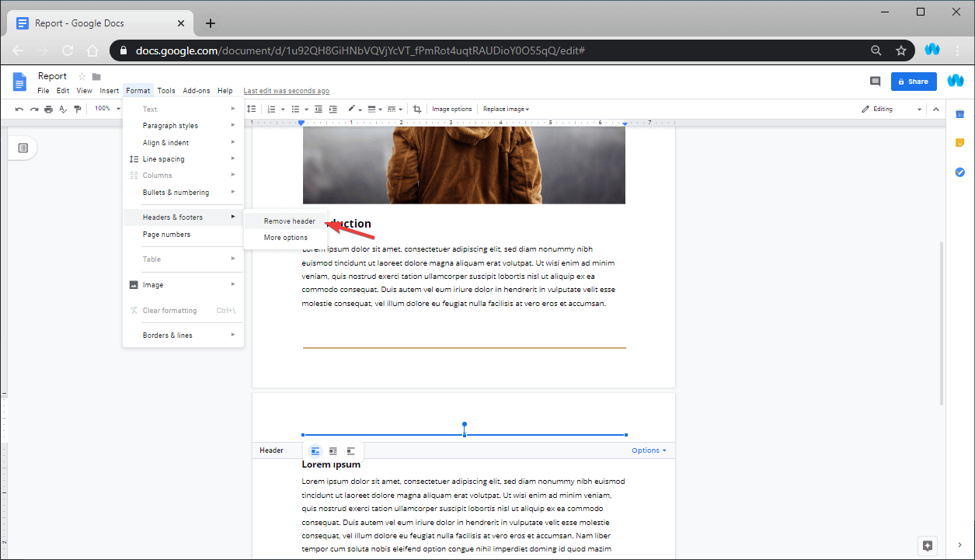The image size is (975, 560).
Task: Open the line spacing icon
Action: [x=252, y=109]
